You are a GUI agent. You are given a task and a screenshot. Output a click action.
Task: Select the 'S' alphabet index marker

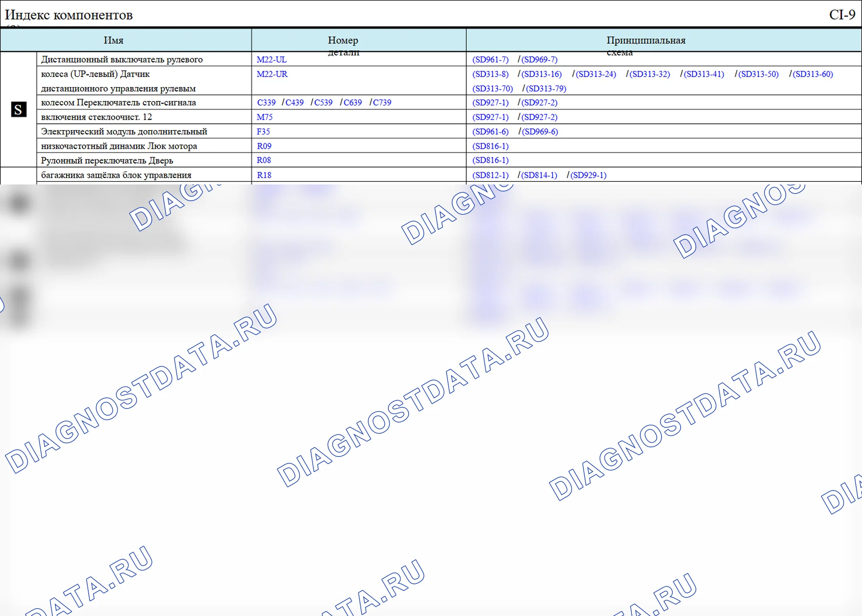[19, 109]
